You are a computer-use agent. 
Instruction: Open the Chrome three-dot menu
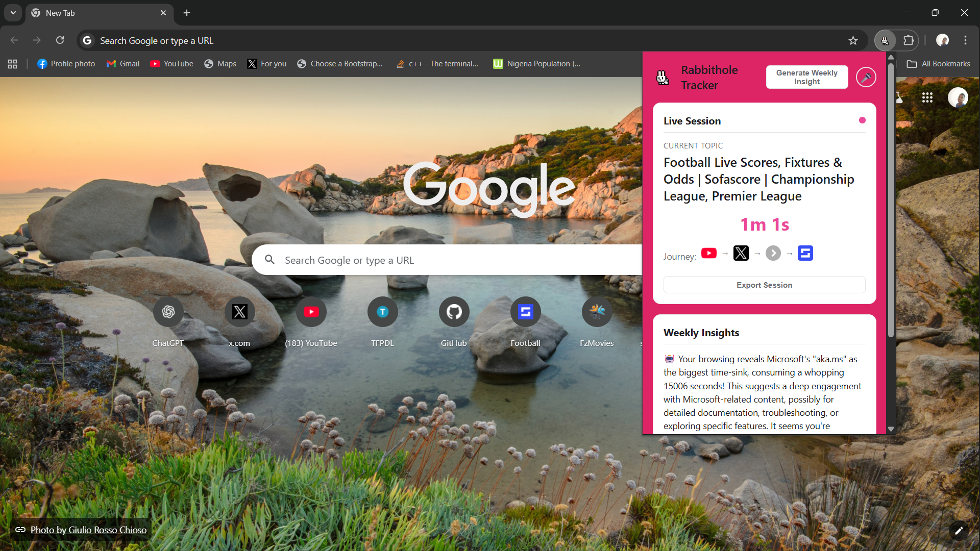coord(965,40)
